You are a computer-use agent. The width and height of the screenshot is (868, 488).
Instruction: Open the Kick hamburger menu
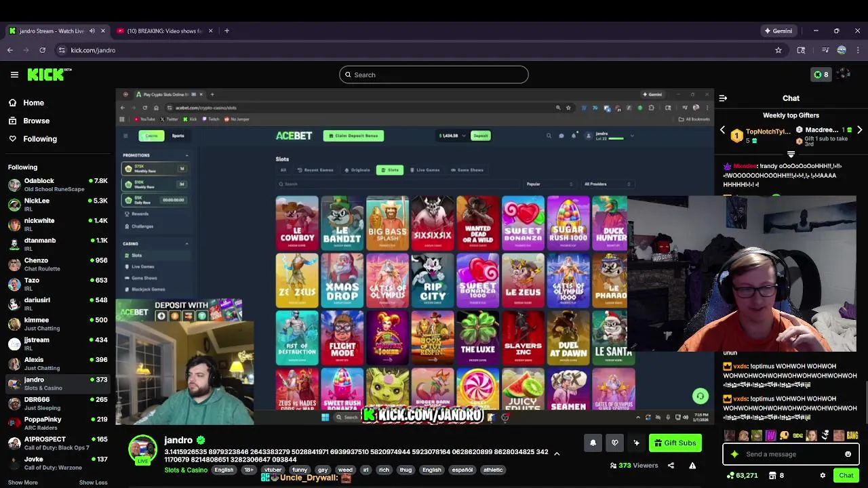point(14,75)
